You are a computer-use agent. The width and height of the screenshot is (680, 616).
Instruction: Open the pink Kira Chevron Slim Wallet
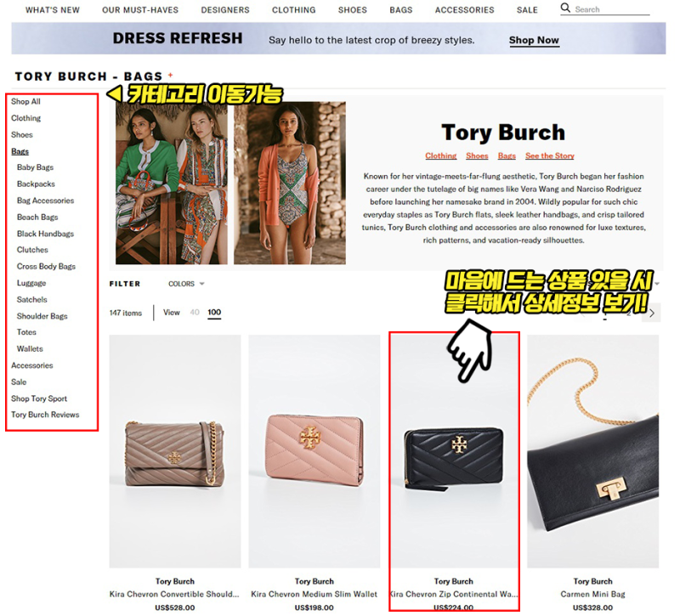click(x=314, y=451)
